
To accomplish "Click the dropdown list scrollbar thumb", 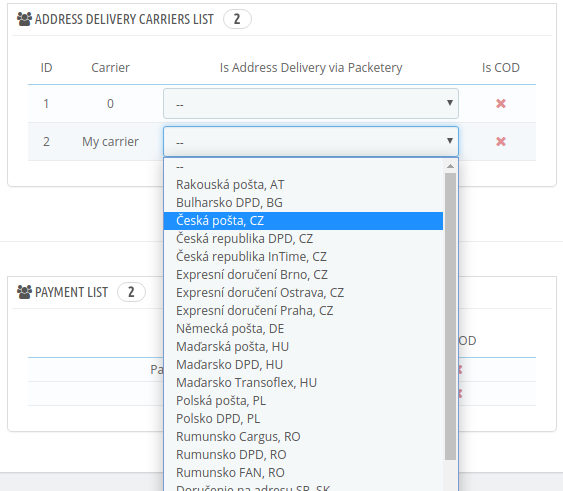I will coord(450,316).
